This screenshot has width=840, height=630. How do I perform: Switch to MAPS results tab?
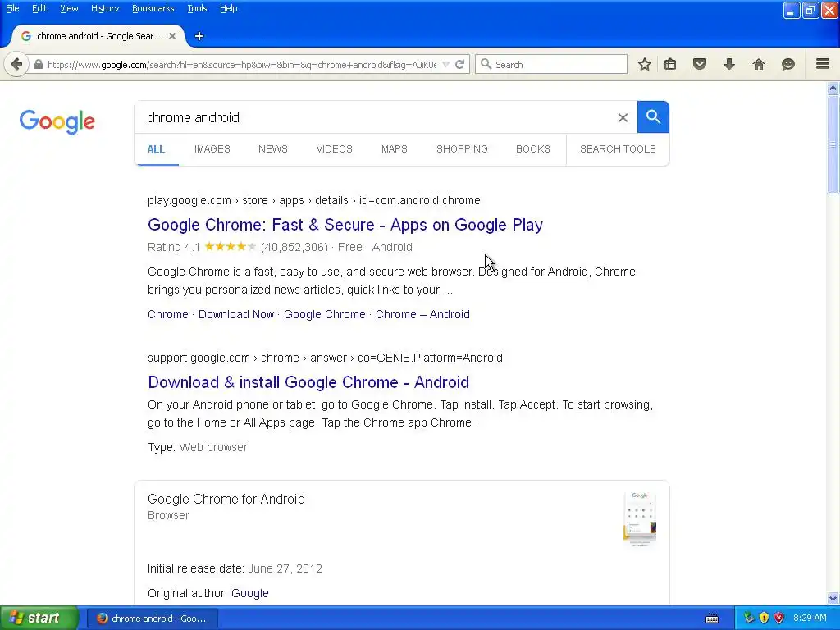[395, 149]
